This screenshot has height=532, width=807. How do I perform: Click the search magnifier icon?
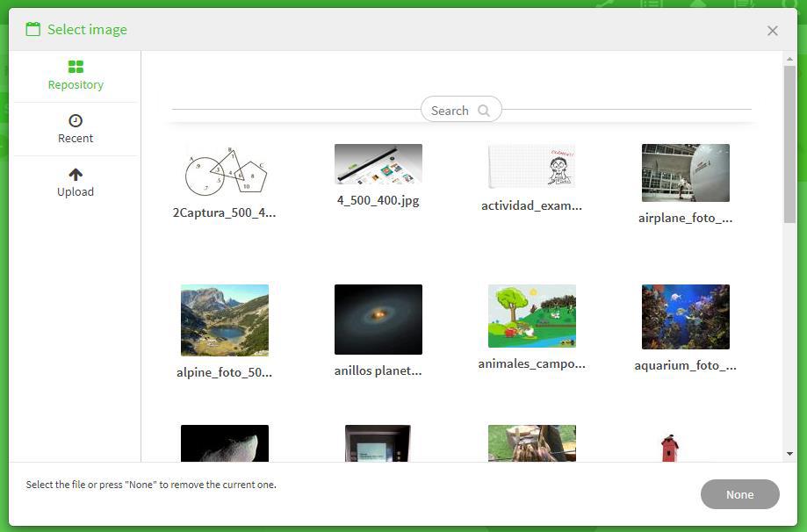pyautogui.click(x=484, y=111)
